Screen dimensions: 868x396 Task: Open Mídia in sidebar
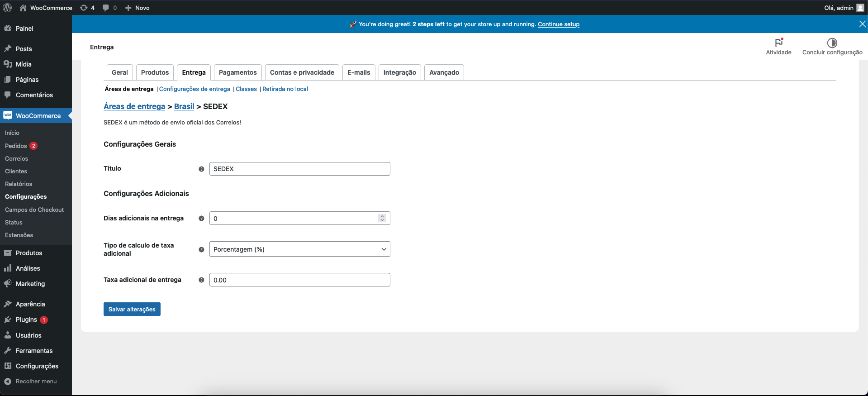(x=36, y=64)
